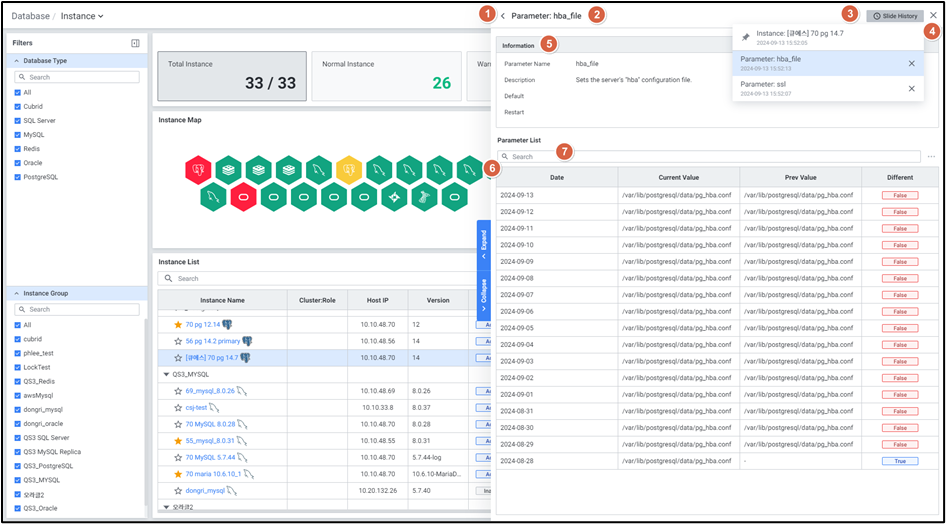Viewport: 946px width, 524px height.
Task: Click the Slide History button
Action: coord(894,16)
